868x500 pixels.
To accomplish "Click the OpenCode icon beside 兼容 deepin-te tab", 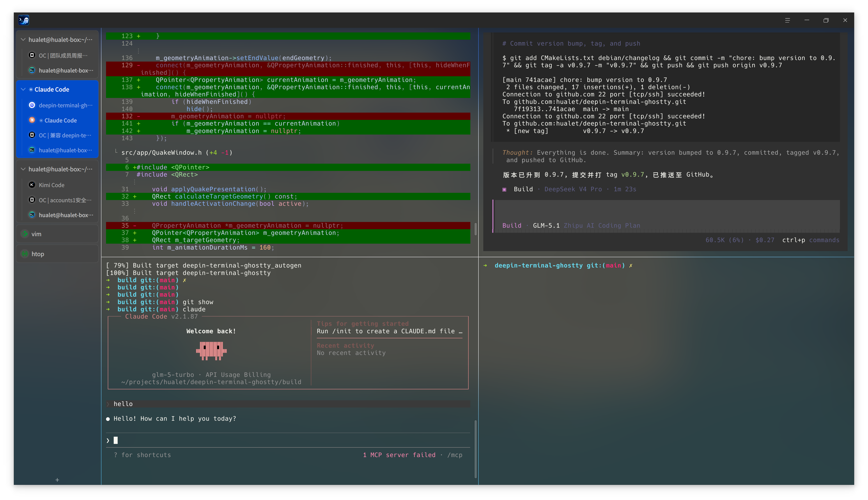I will [x=32, y=135].
